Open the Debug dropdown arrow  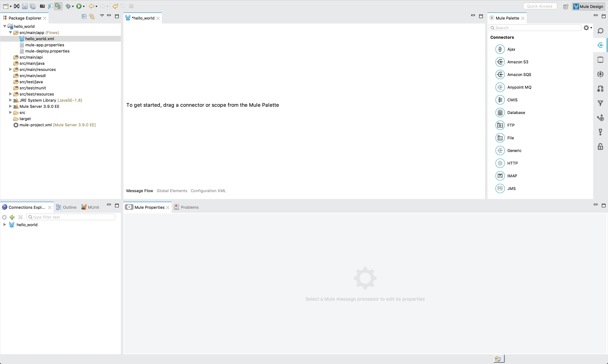73,6
